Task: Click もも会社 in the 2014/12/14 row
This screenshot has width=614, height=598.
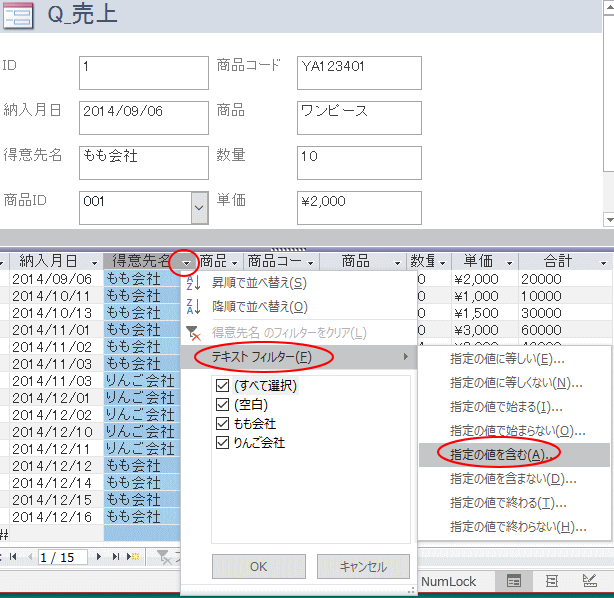Action: [x=142, y=483]
